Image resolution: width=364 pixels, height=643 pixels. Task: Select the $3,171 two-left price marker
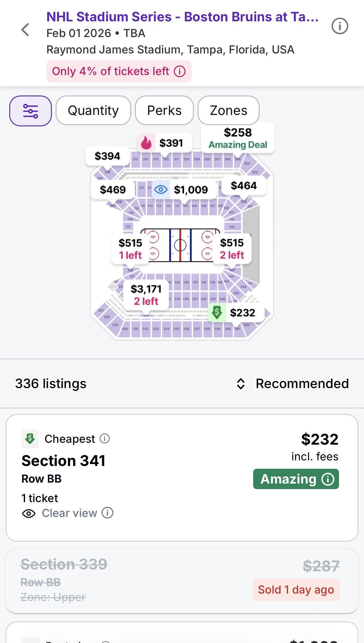point(146,295)
